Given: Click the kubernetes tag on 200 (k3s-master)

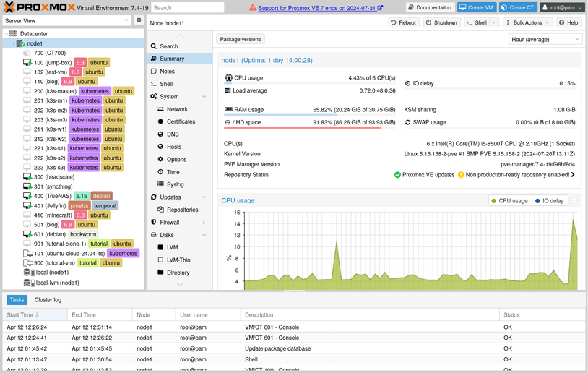Looking at the screenshot, I should coord(95,91).
